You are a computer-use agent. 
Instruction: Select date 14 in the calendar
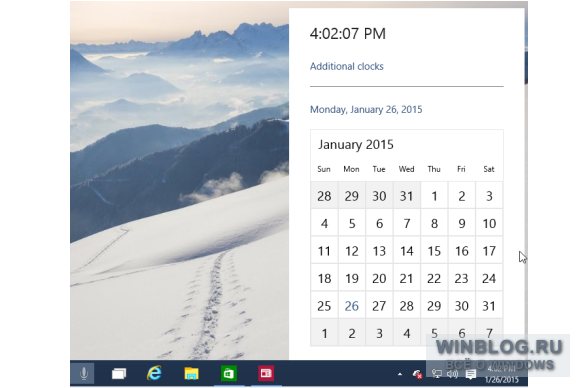[407, 251]
